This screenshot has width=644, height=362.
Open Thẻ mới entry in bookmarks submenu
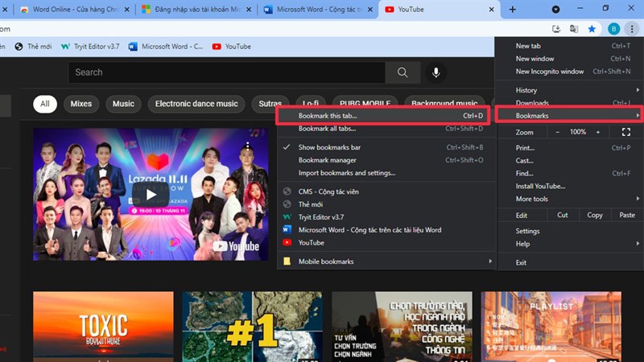[x=386, y=204]
